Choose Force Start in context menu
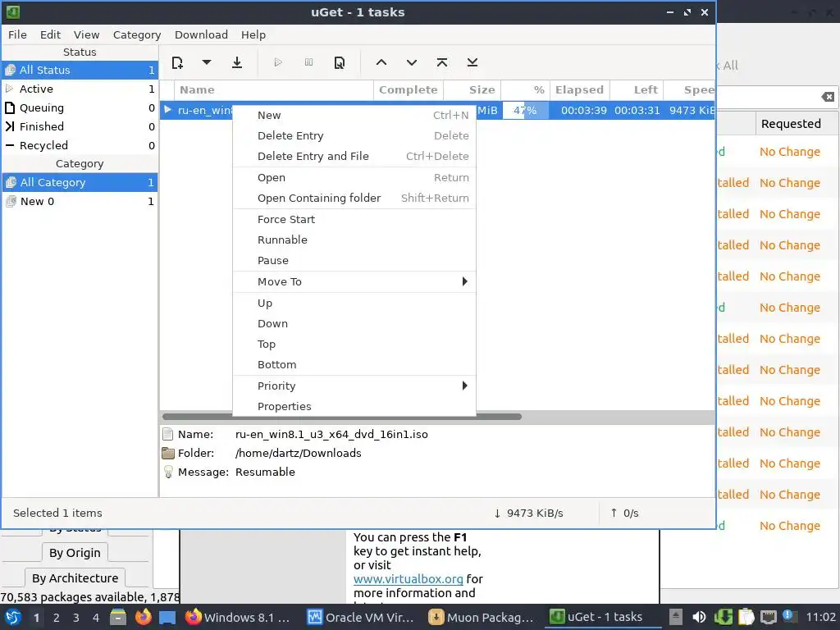Screen dimensions: 840x630 [x=354, y=219]
